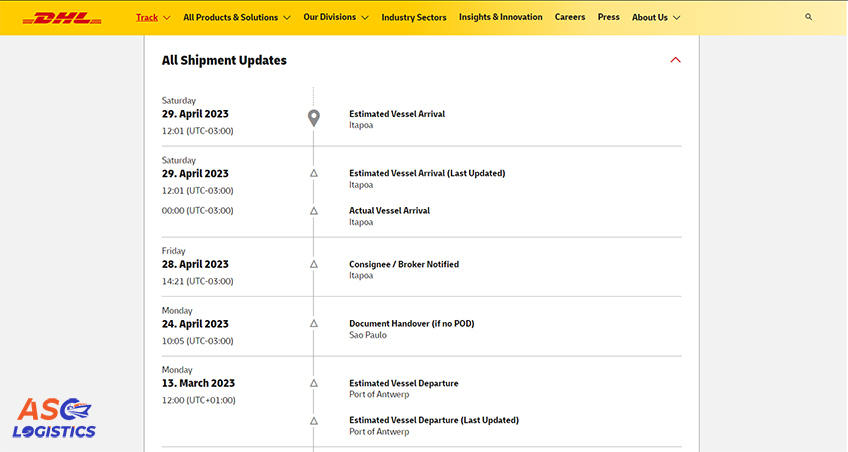Open All Products & Solutions dropdown
Viewport: 848px width, 452px height.
point(237,17)
